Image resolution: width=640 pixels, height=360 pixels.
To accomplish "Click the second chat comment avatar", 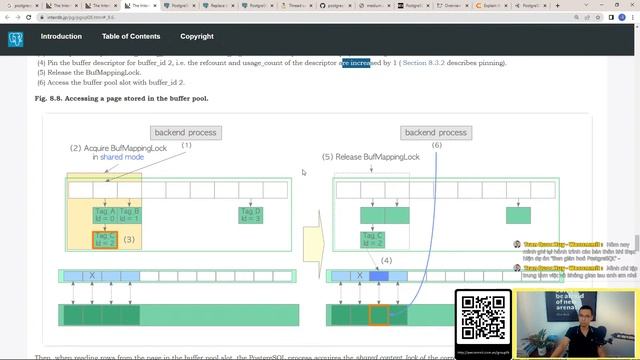I will 517,268.
